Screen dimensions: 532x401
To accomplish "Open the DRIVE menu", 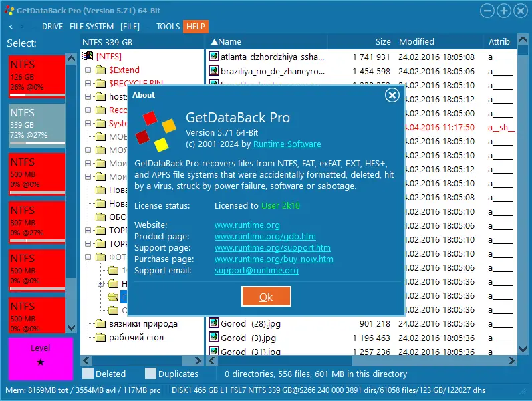I will pos(53,27).
